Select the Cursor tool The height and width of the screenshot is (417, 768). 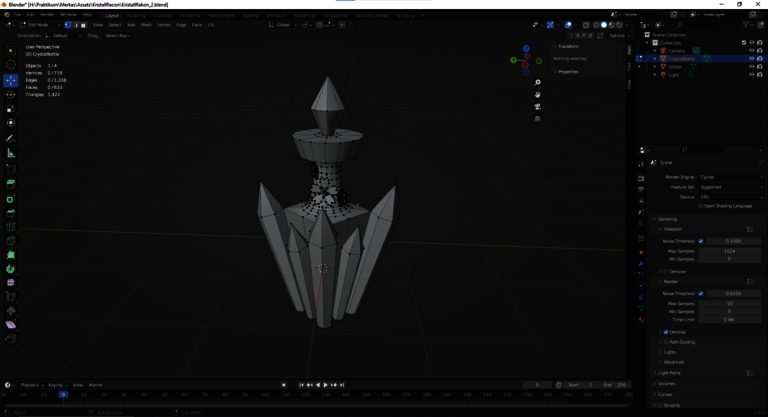point(11,65)
